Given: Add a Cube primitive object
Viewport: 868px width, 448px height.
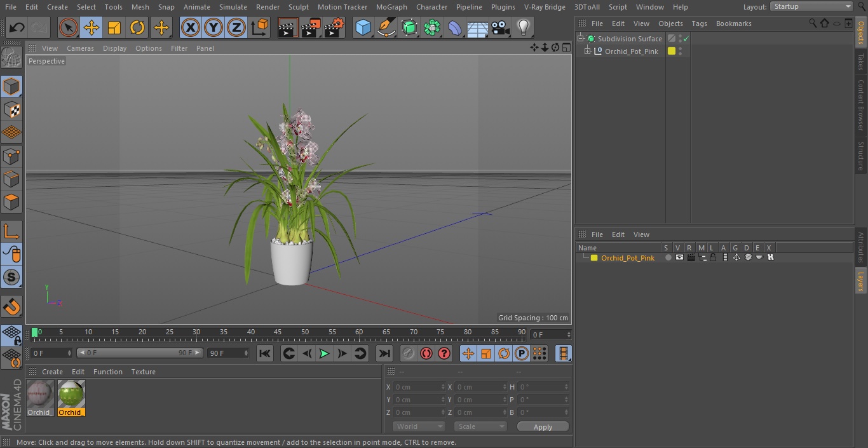Looking at the screenshot, I should [363, 27].
